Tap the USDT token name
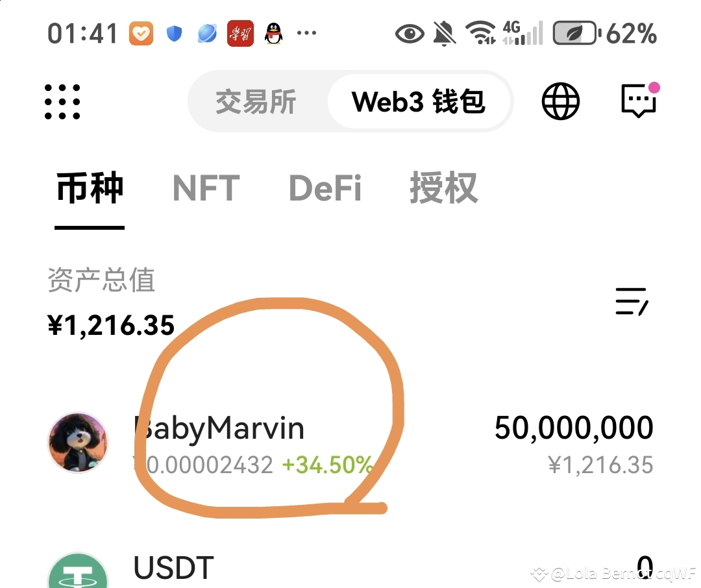 pyautogui.click(x=174, y=569)
